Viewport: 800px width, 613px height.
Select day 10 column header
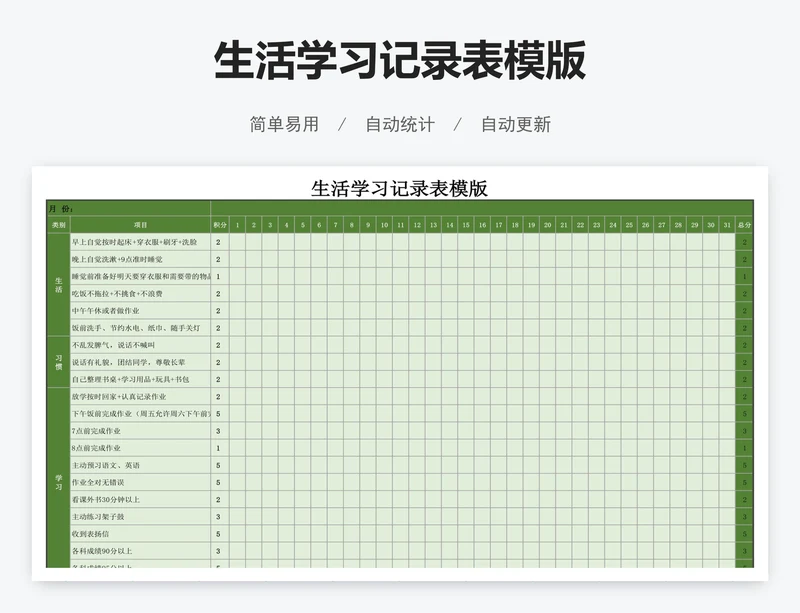tap(384, 225)
